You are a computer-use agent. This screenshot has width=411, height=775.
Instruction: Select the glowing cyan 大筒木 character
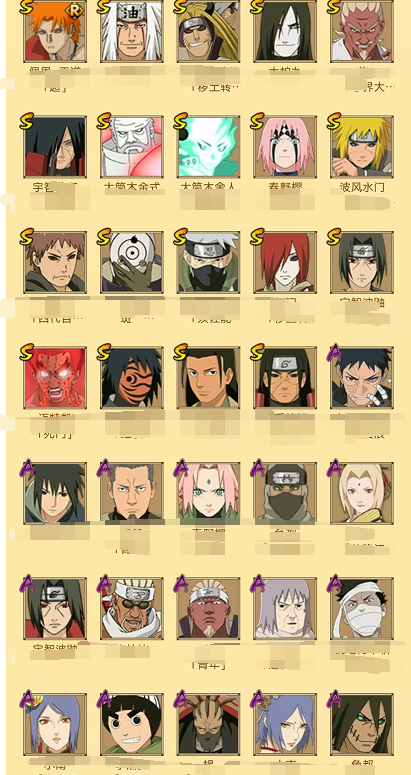coord(208,147)
